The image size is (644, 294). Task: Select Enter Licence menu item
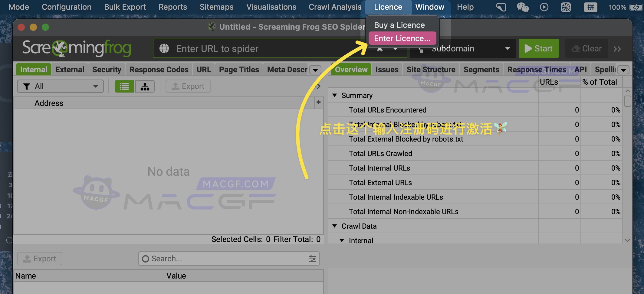pos(402,38)
